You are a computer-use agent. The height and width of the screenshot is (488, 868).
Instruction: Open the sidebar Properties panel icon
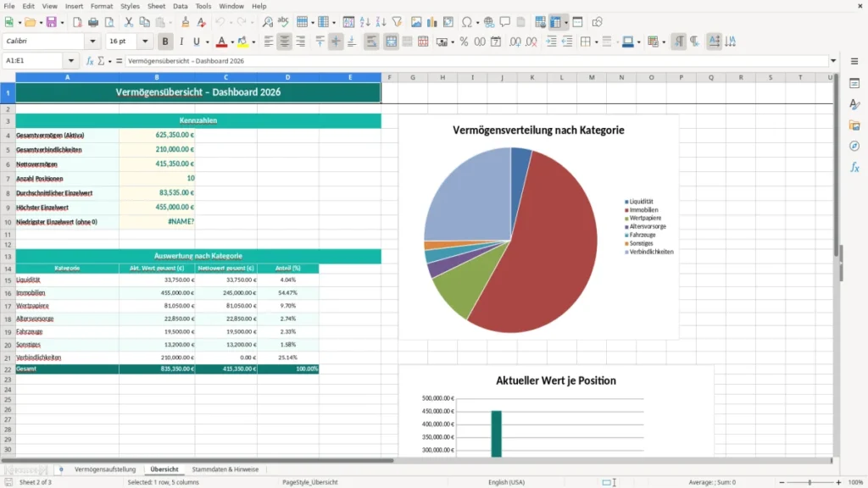coord(854,83)
